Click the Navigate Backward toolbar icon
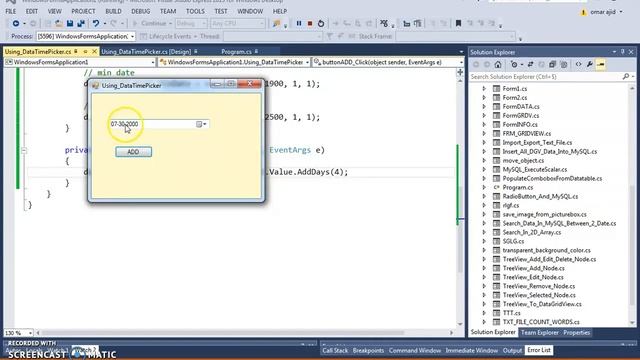This screenshot has height=360, width=640. click(x=16, y=24)
